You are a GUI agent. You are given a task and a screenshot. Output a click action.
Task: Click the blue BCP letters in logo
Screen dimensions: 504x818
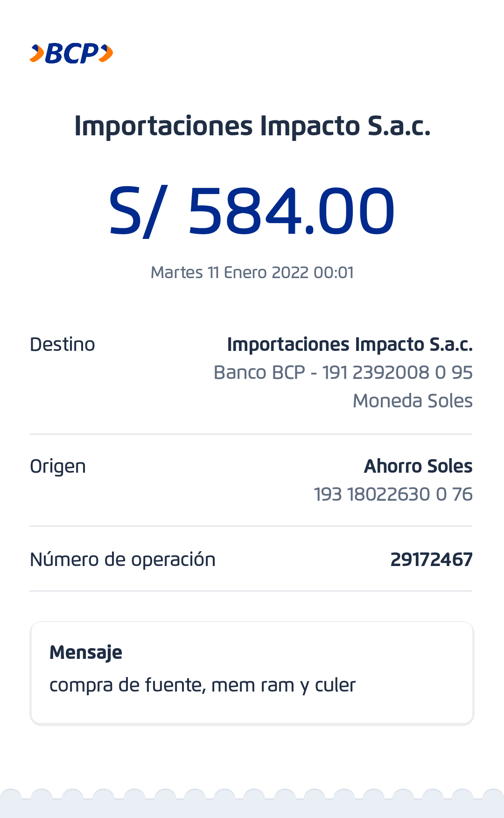coord(72,53)
